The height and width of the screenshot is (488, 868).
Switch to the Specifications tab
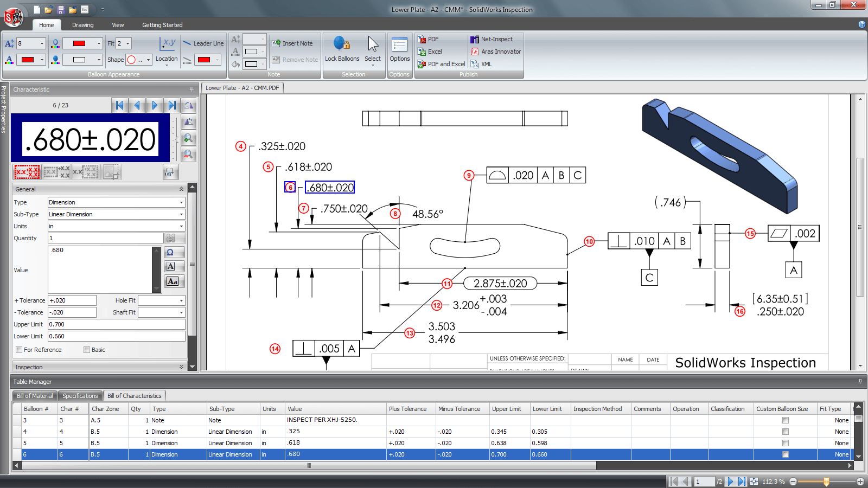coord(80,396)
